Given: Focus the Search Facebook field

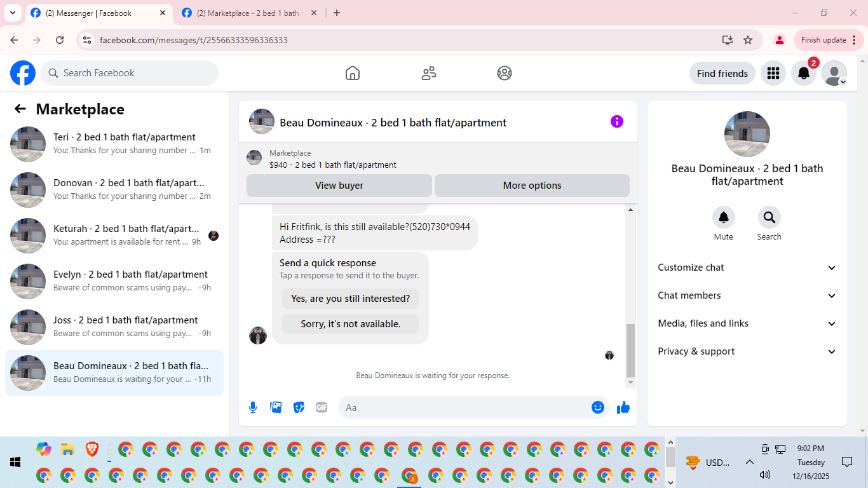Looking at the screenshot, I should pos(130,73).
